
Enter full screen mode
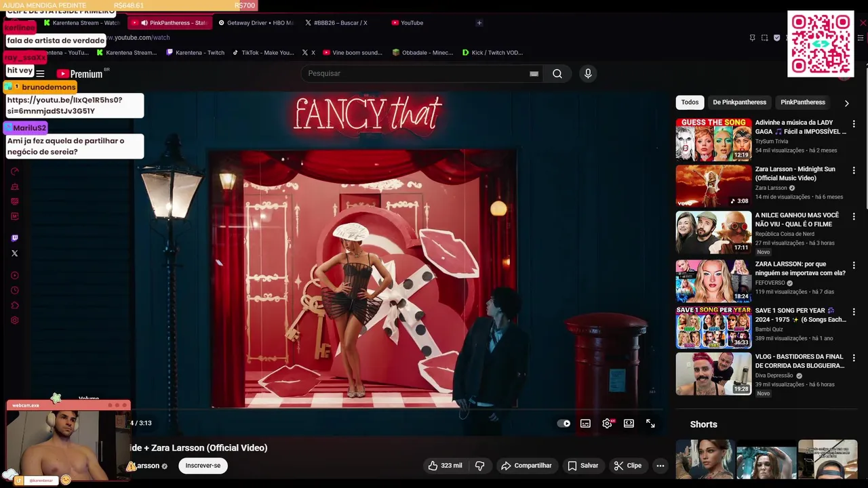(x=650, y=423)
